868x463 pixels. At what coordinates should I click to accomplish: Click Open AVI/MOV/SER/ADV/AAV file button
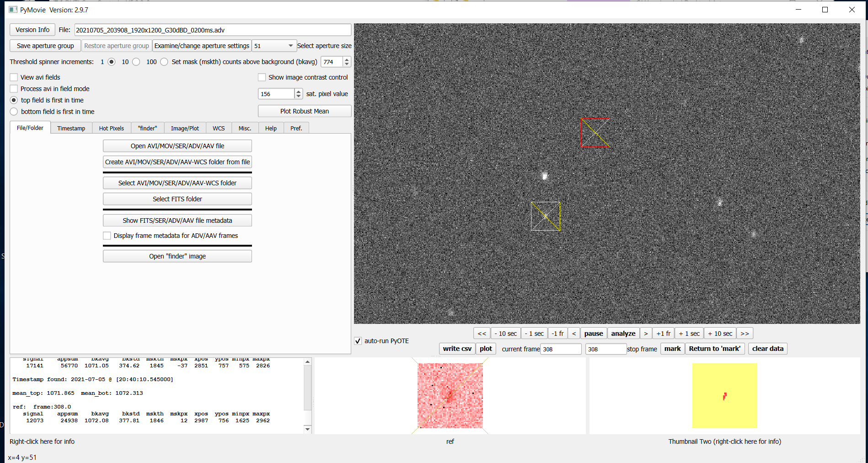[x=177, y=146]
